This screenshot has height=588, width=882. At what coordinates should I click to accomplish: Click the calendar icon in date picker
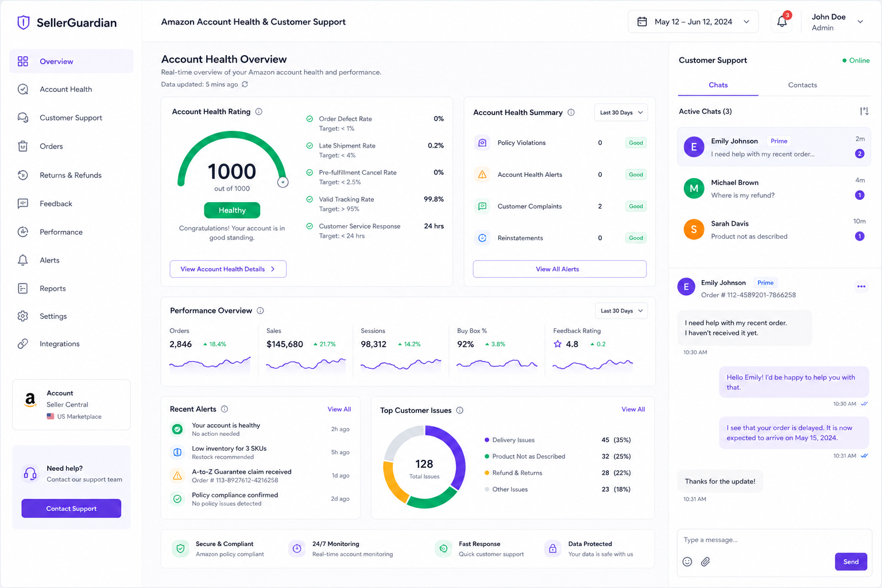pos(642,22)
